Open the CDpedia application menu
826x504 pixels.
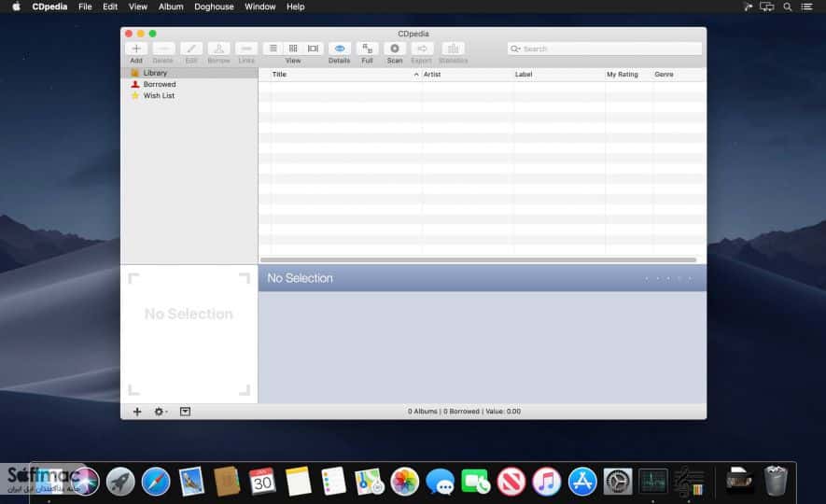coord(49,7)
